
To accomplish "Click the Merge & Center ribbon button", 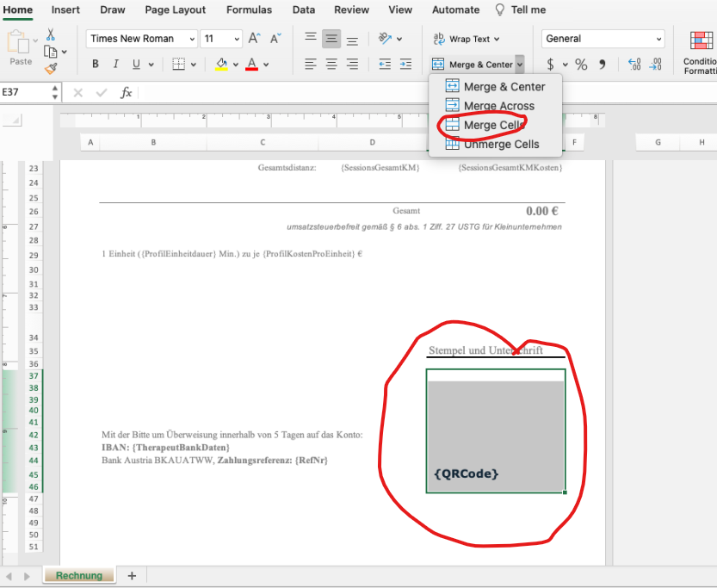I will (473, 65).
